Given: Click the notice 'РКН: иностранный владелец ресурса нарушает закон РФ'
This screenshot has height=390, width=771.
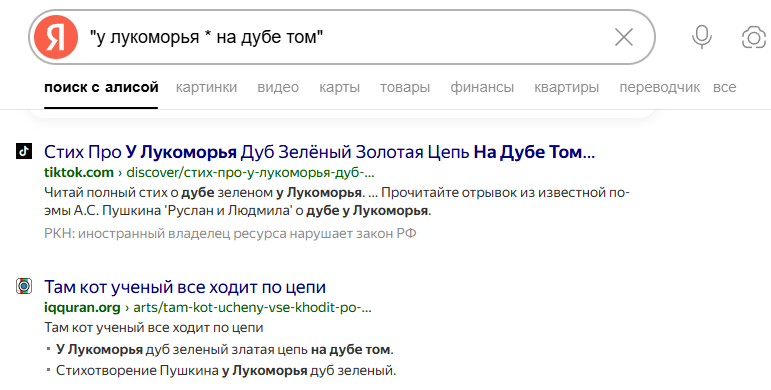Looking at the screenshot, I should pos(230,233).
